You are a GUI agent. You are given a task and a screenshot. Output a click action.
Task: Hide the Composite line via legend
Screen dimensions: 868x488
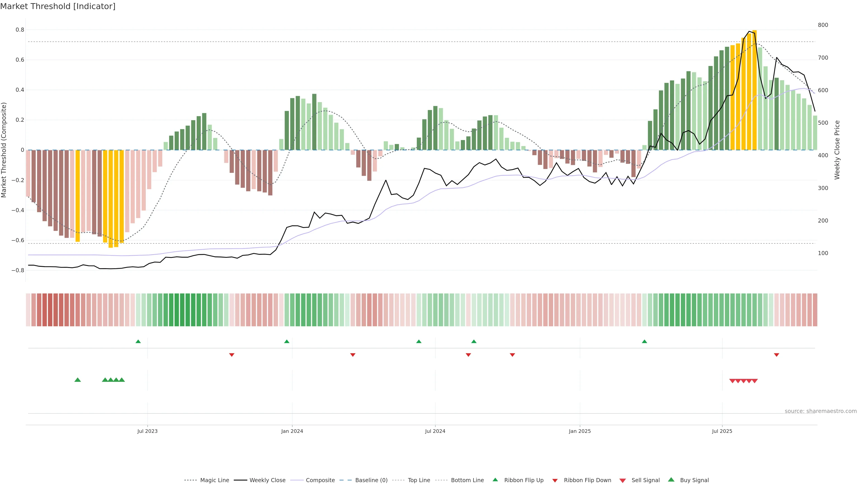pos(320,480)
